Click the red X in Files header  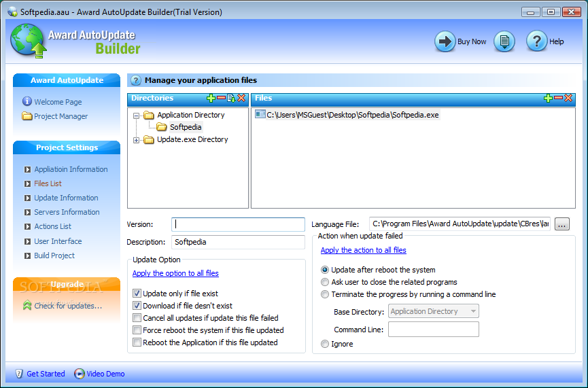[568, 99]
